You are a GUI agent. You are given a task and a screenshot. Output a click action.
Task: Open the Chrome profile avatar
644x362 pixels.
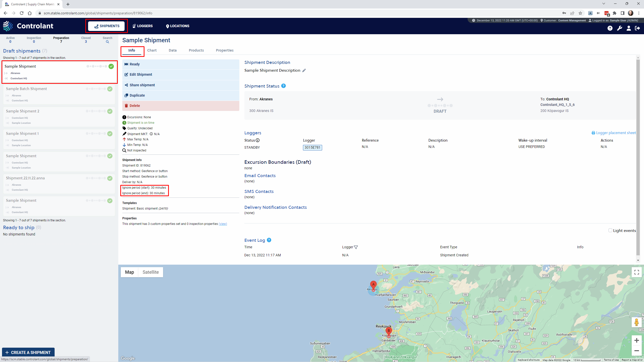tap(631, 13)
